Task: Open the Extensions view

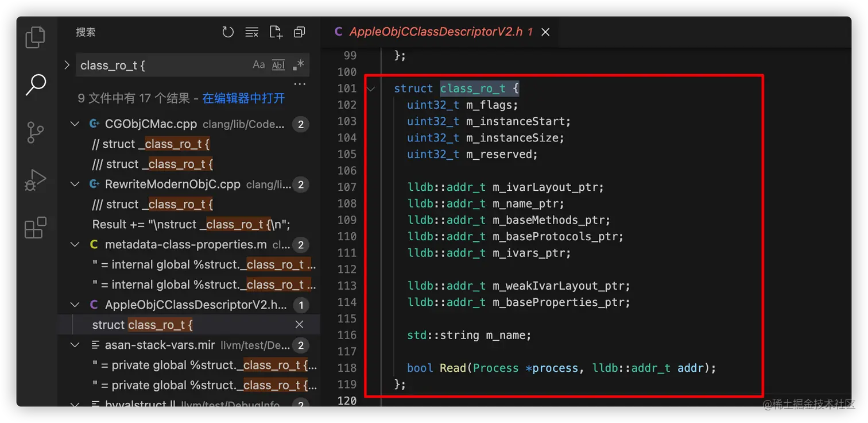Action: 36,228
